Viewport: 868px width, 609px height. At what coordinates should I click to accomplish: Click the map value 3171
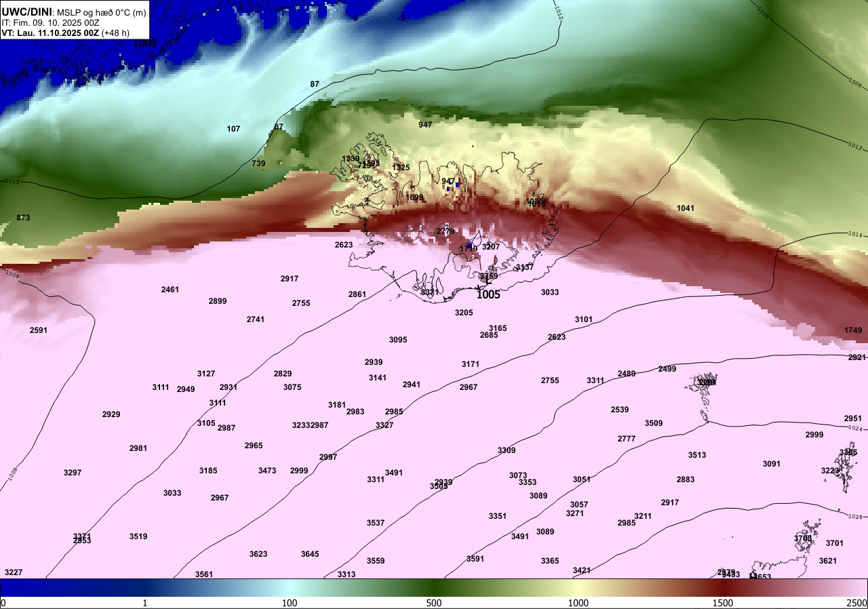point(471,364)
